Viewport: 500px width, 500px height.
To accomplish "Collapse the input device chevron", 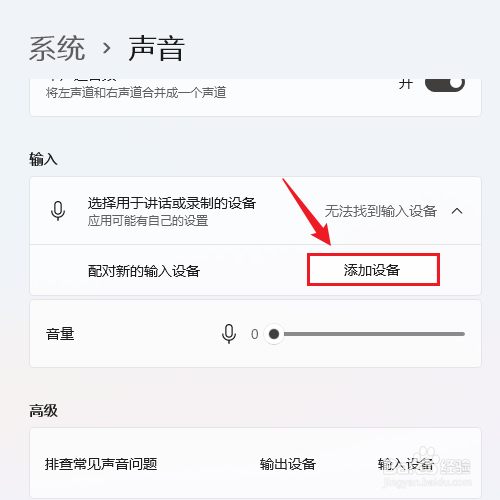I will [x=457, y=211].
